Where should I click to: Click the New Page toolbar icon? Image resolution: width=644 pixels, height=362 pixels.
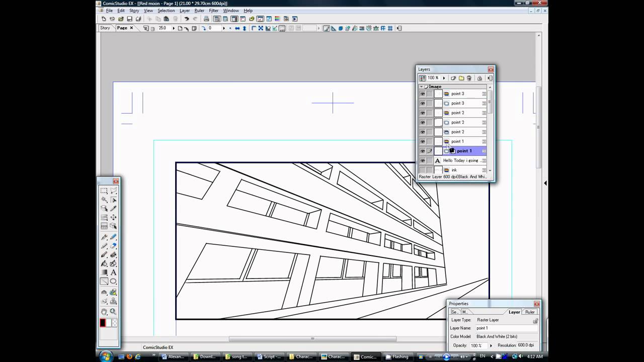click(104, 19)
